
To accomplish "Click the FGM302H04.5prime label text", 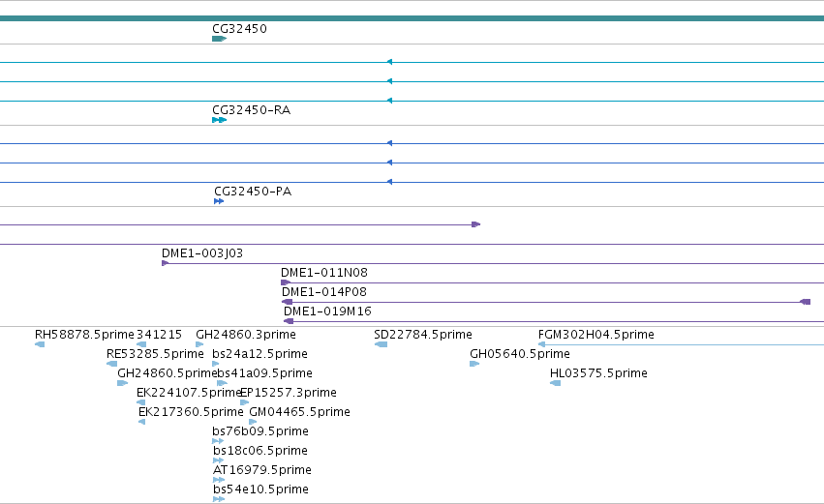I will [596, 335].
